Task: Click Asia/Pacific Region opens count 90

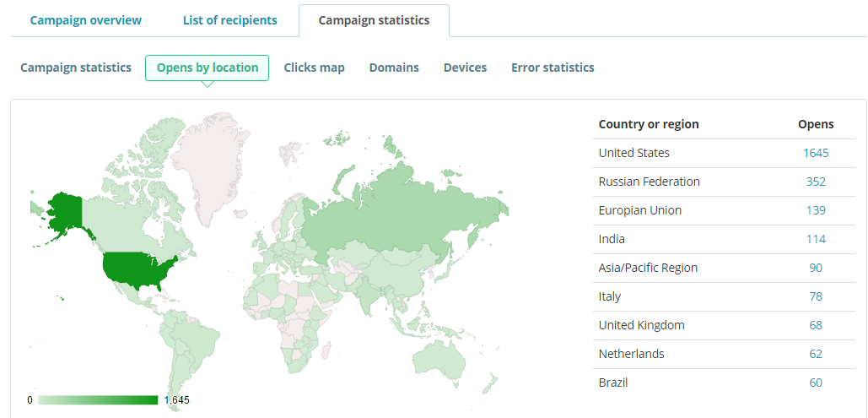Action: point(816,268)
